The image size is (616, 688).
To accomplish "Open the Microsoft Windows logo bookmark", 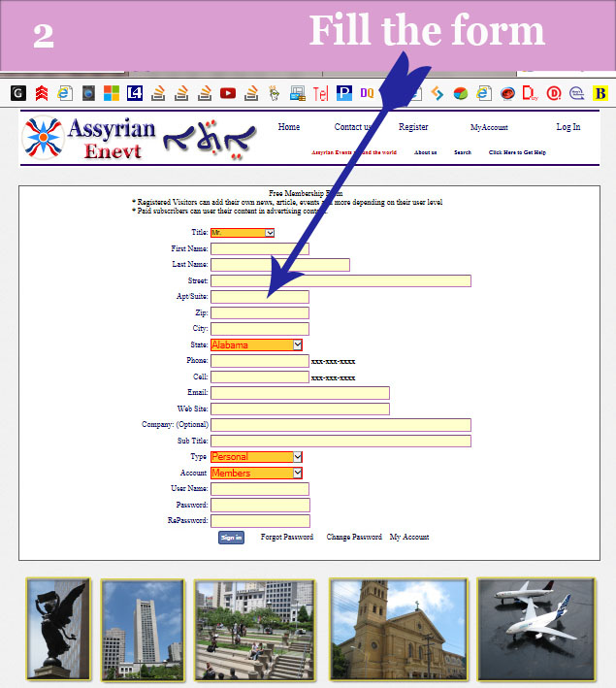I will click(x=112, y=93).
